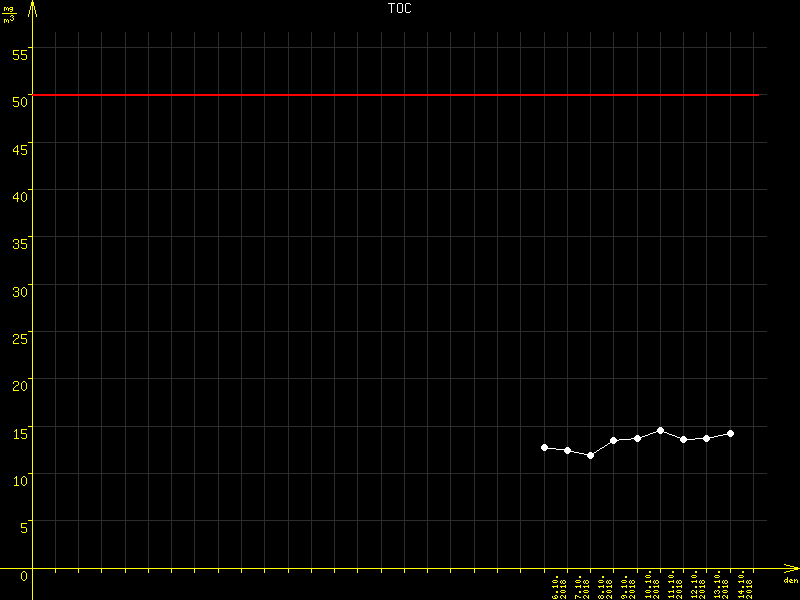Click the TOC chart title
Screen dimensions: 800x600
tap(399, 8)
